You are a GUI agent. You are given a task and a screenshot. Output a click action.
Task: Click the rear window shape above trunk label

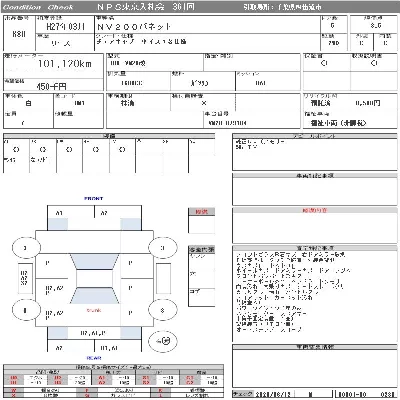[x=94, y=295]
